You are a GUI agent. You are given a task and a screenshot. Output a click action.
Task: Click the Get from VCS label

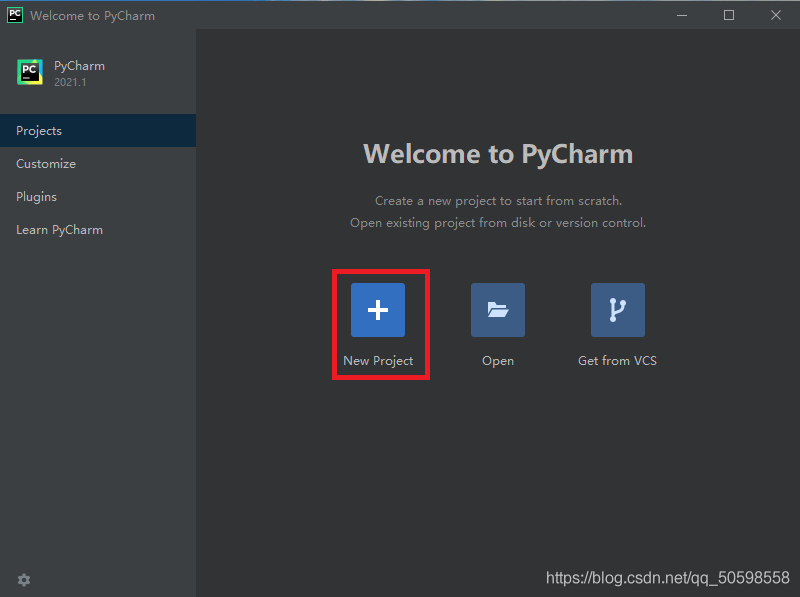pos(617,361)
